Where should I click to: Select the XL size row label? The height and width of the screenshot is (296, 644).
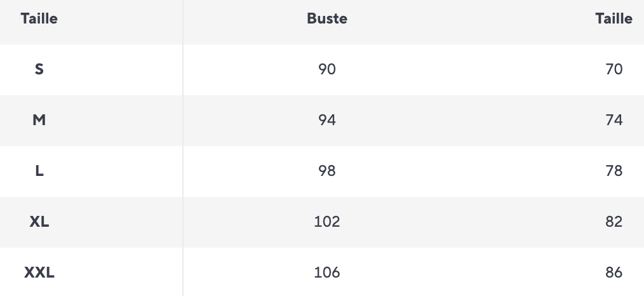39,222
